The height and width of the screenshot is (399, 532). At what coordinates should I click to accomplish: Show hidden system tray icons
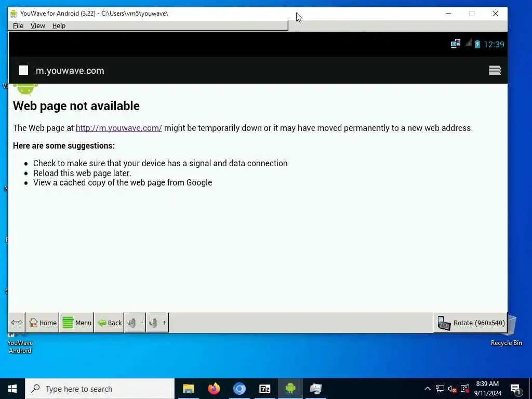(x=428, y=389)
